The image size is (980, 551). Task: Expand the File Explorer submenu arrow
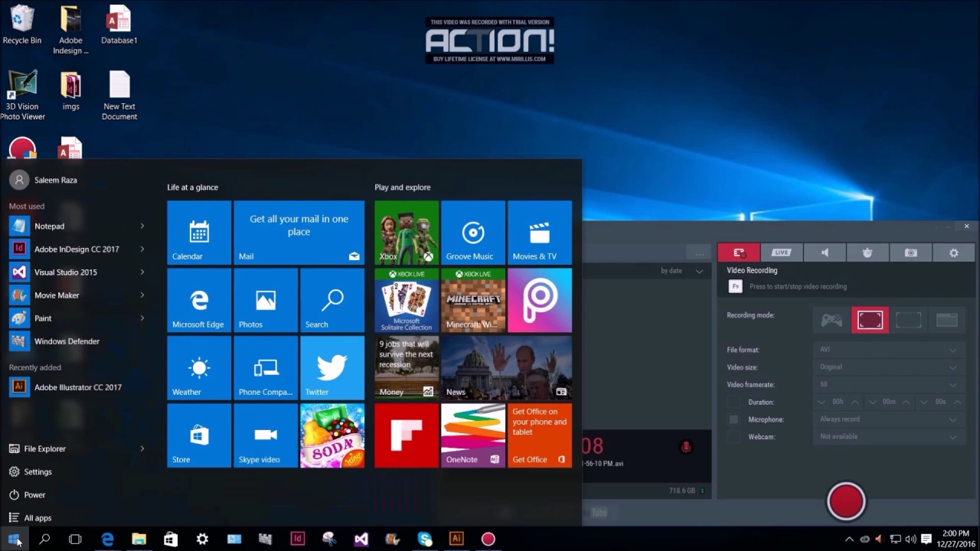coord(142,449)
